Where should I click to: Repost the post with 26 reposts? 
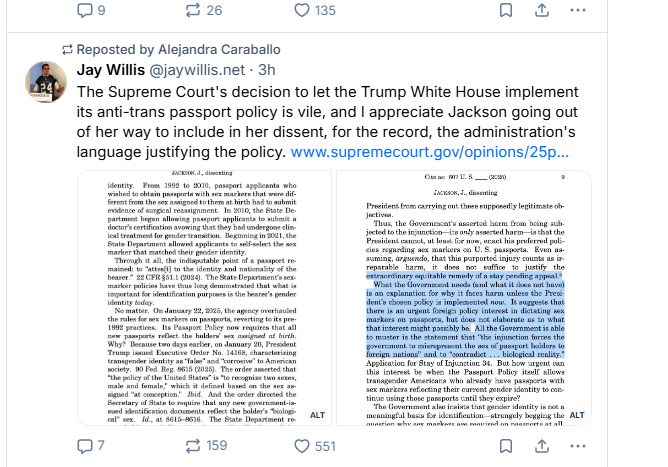(204, 10)
